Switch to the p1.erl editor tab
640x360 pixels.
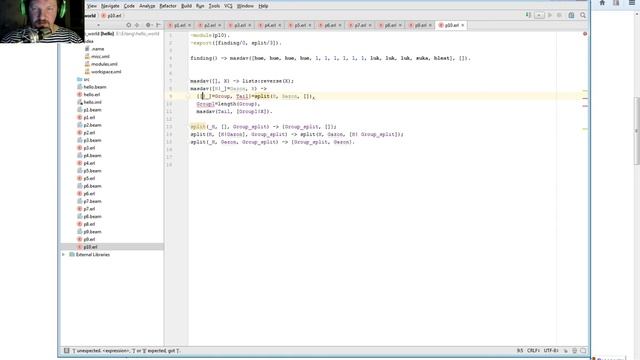[x=180, y=25]
